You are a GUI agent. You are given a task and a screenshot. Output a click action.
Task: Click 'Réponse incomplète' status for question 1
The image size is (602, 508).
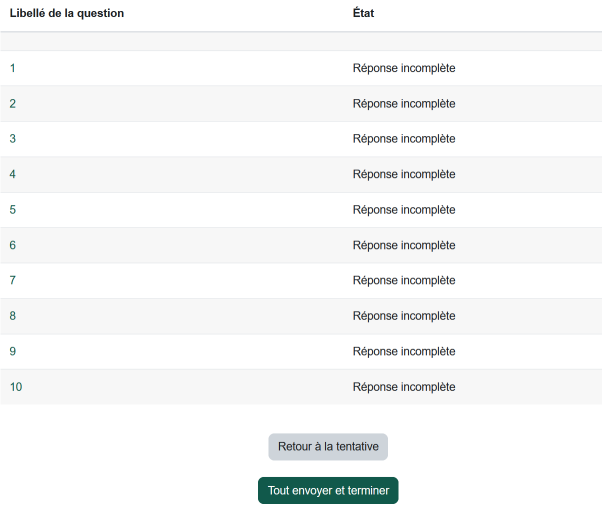coord(404,68)
